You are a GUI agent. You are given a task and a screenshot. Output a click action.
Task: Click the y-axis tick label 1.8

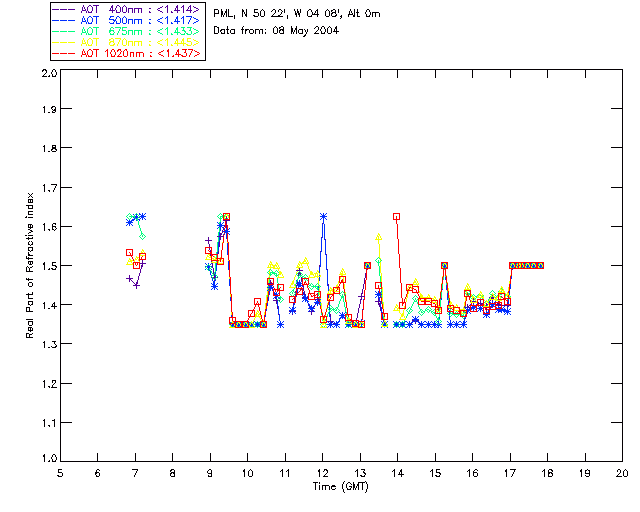[49, 148]
